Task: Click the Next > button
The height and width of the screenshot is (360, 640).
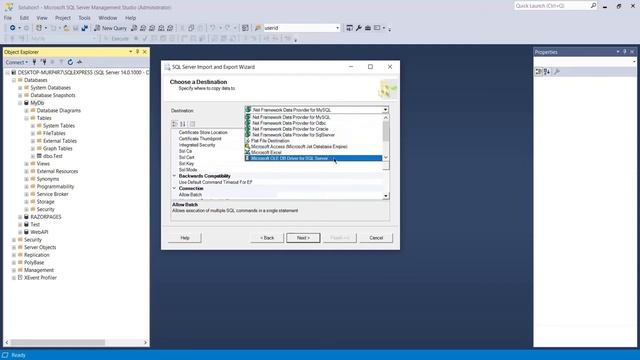Action: [303, 238]
